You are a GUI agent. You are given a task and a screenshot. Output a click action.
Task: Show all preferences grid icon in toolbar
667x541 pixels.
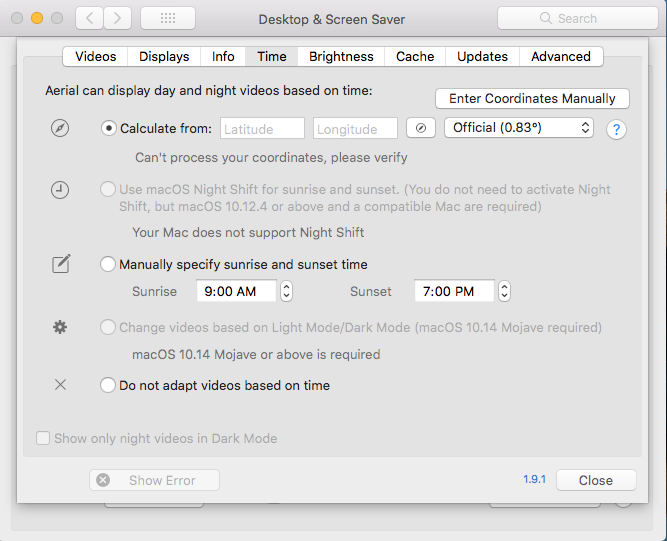pos(168,18)
